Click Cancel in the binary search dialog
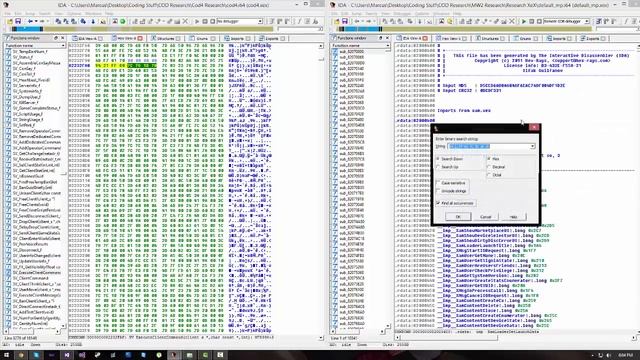 point(486,217)
